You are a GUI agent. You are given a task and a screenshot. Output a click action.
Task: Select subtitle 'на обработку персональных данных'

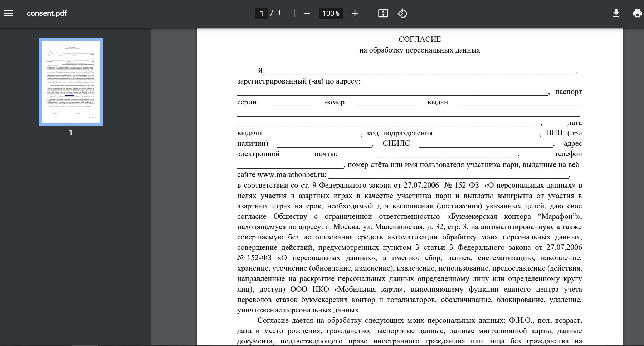point(420,50)
